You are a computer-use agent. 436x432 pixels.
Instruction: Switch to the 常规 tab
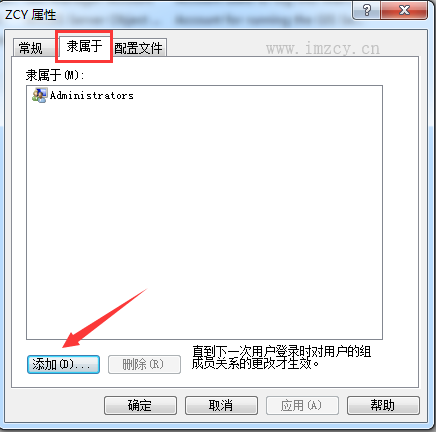point(31,48)
